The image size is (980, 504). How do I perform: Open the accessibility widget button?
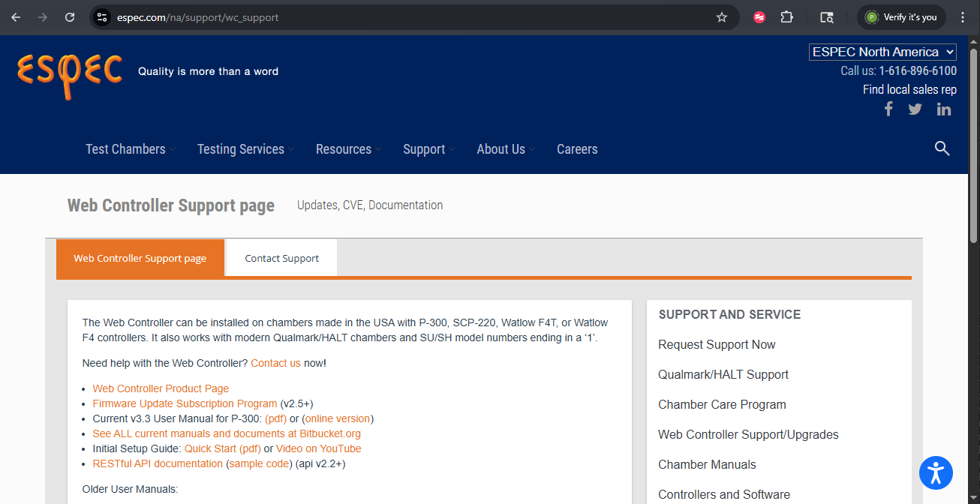click(936, 473)
